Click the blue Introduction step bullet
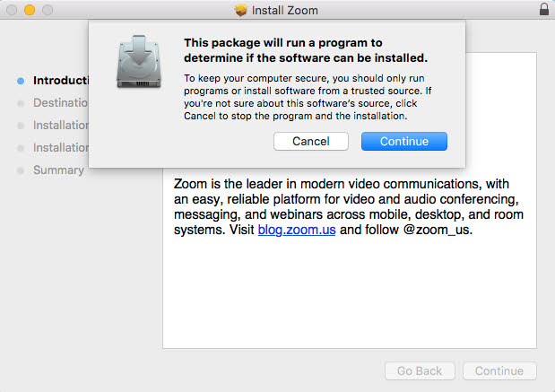 click(21, 81)
